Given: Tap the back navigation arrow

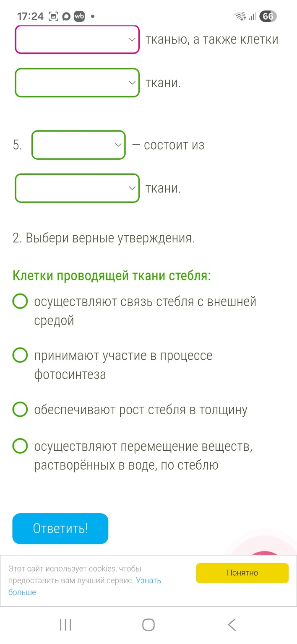Looking at the screenshot, I should (232, 624).
